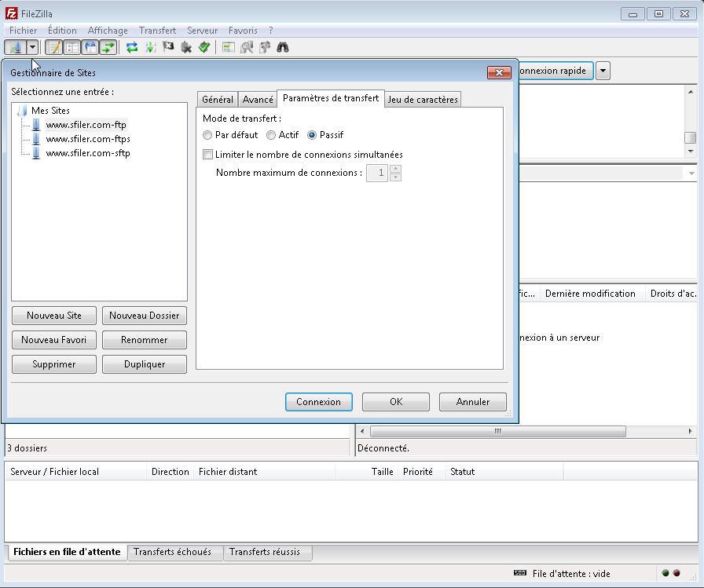This screenshot has height=588, width=704.
Task: Open the Serveur menu
Action: tap(203, 31)
